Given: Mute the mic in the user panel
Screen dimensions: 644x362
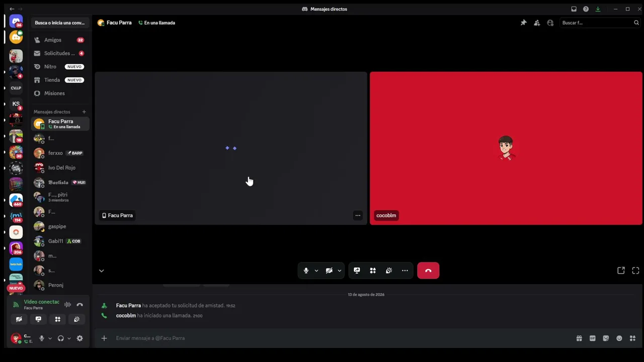Looking at the screenshot, I should point(42,338).
